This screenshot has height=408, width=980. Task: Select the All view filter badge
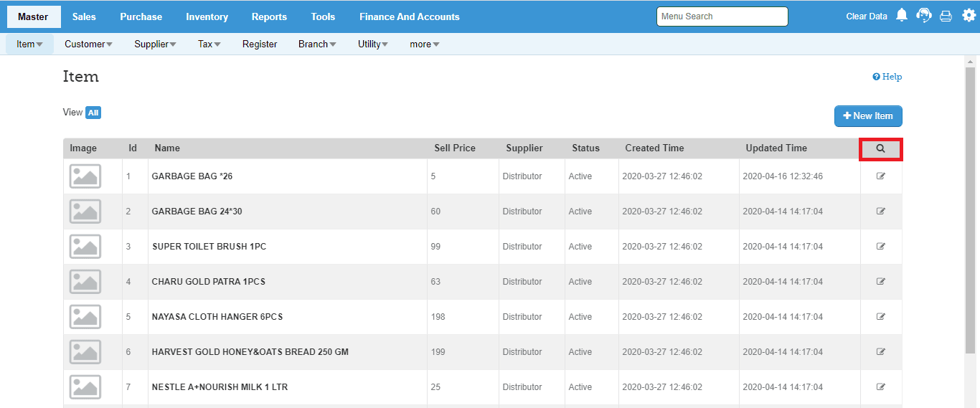click(x=93, y=113)
